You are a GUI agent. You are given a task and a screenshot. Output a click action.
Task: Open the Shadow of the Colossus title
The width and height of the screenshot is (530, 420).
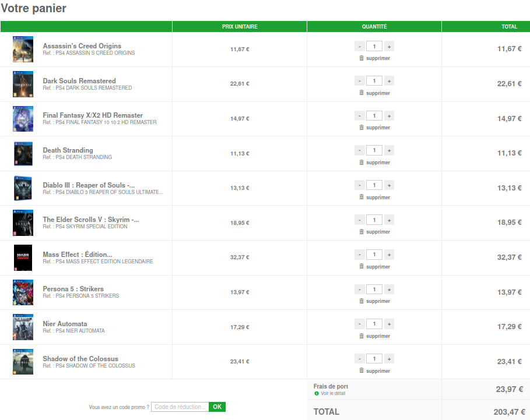coord(80,359)
